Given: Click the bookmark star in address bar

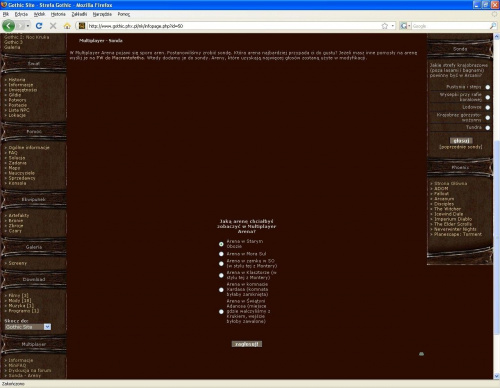Looking at the screenshot, I should (385, 26).
